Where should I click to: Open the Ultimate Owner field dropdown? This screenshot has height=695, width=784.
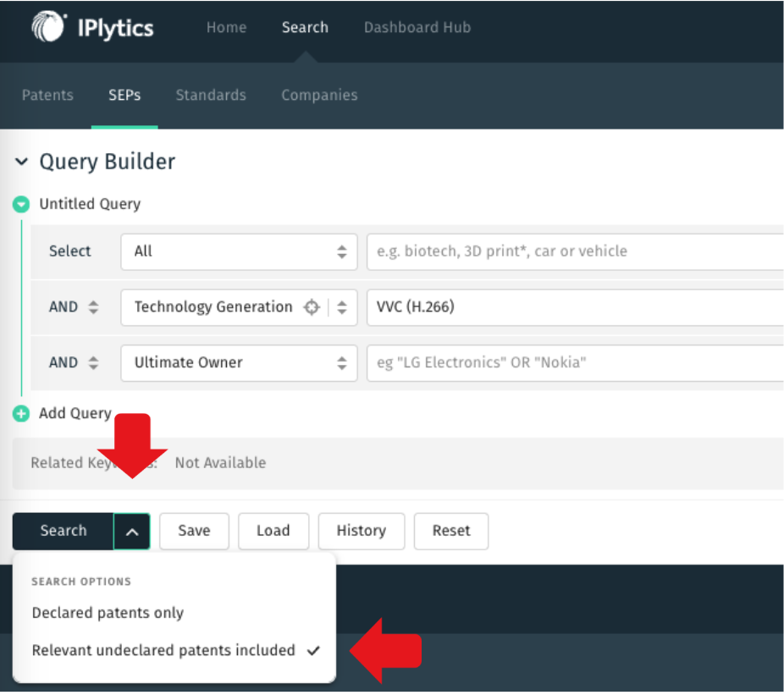(239, 363)
